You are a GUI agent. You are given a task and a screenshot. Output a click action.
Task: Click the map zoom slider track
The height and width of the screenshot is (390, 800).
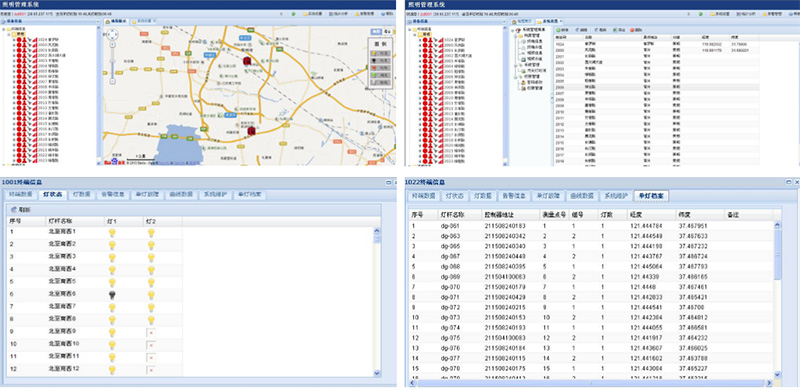tap(112, 64)
